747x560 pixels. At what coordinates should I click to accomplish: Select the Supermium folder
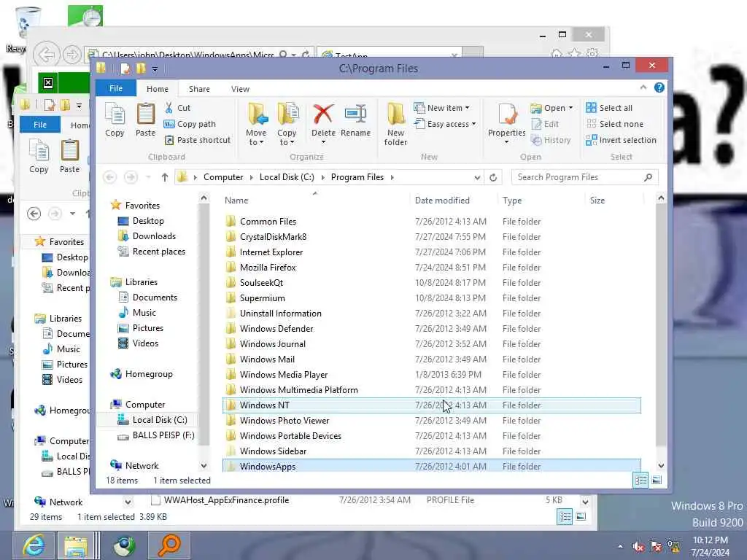pyautogui.click(x=432, y=298)
